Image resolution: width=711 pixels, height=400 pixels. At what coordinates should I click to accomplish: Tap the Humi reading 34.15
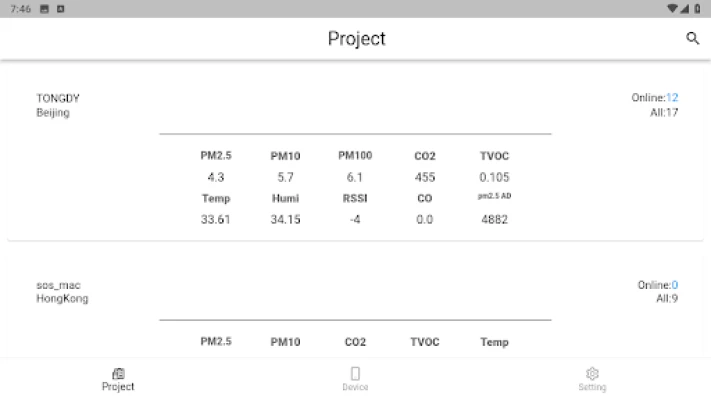point(285,219)
